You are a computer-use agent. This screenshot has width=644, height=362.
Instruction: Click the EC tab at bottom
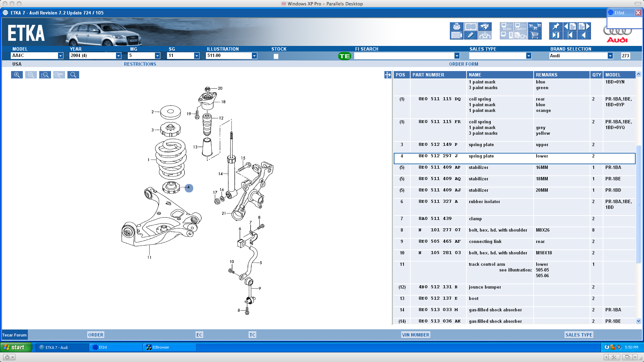click(x=199, y=335)
